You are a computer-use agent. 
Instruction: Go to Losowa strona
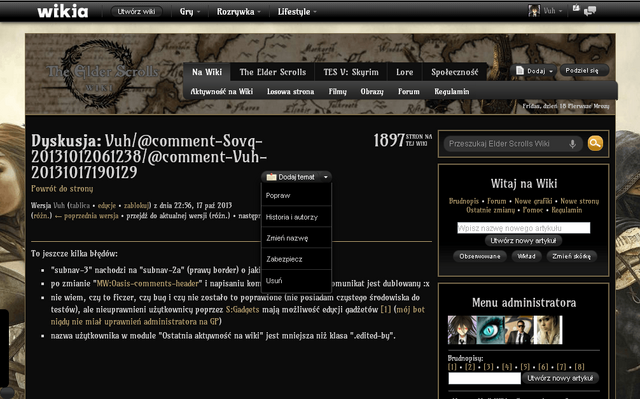(291, 91)
